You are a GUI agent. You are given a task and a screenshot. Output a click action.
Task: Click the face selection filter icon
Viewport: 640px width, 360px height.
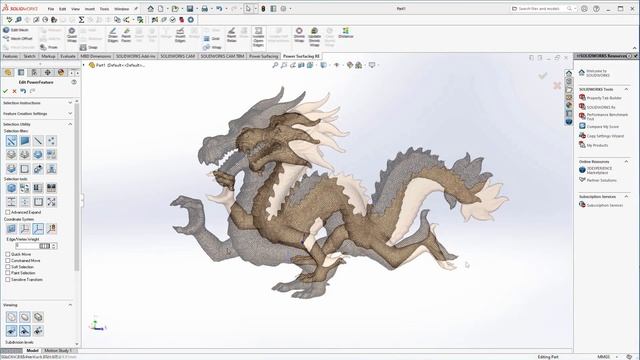(25, 141)
